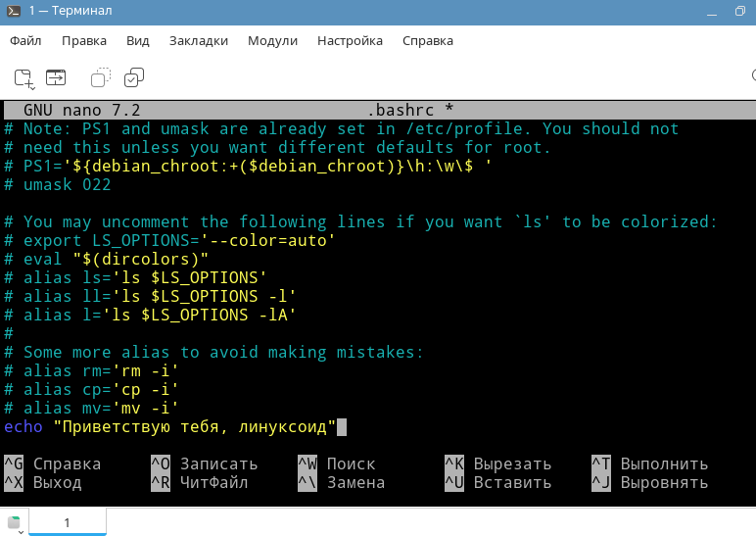Click the GNU nano 7.2 title text

(x=82, y=111)
